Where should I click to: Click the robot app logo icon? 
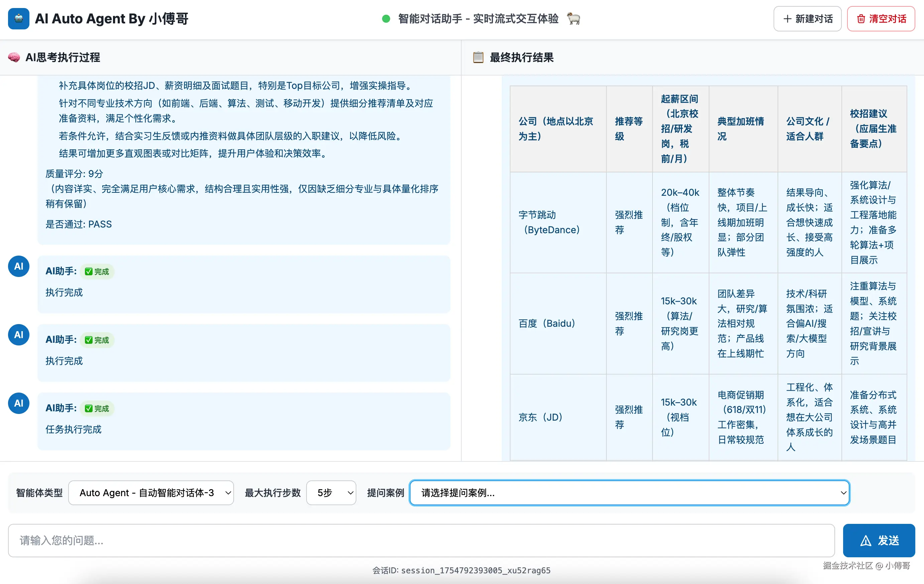pyautogui.click(x=18, y=18)
